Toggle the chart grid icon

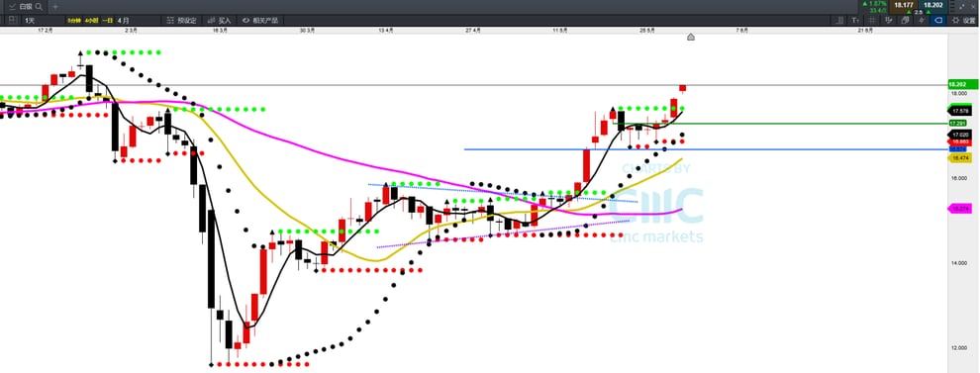tap(872, 20)
